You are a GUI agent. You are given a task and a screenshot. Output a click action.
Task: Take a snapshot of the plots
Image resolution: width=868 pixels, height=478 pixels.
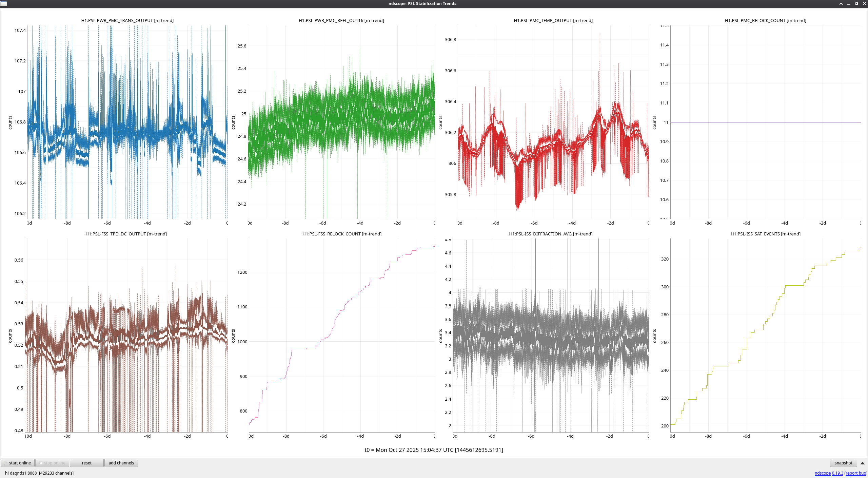point(843,463)
